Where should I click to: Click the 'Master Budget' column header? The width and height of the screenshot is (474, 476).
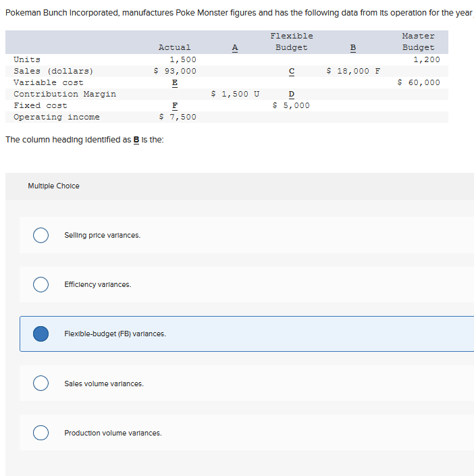[419, 42]
